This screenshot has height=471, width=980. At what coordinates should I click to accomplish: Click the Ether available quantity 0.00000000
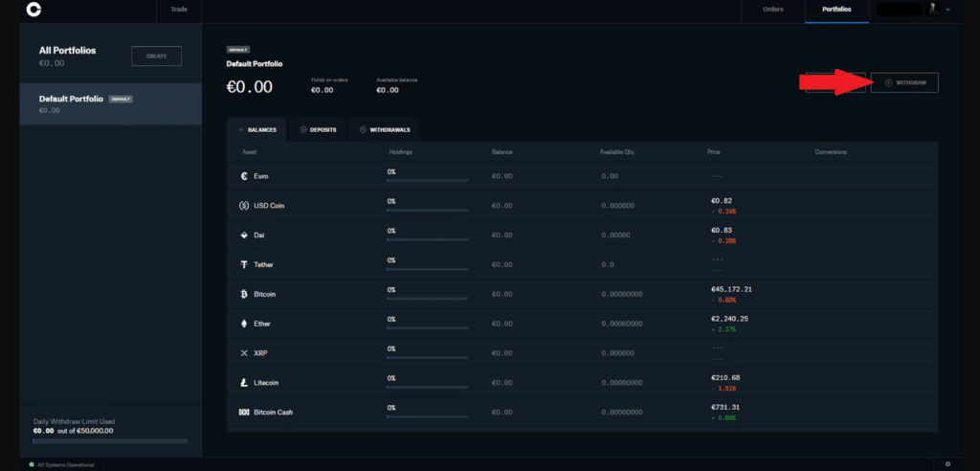pos(622,324)
